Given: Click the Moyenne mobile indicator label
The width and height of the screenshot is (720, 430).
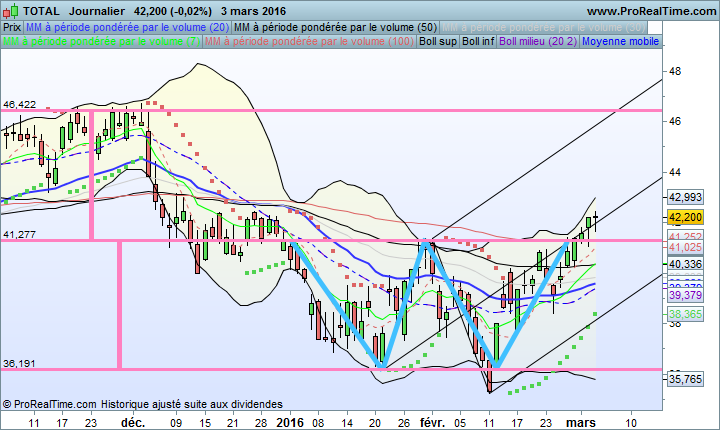Looking at the screenshot, I should [620, 41].
